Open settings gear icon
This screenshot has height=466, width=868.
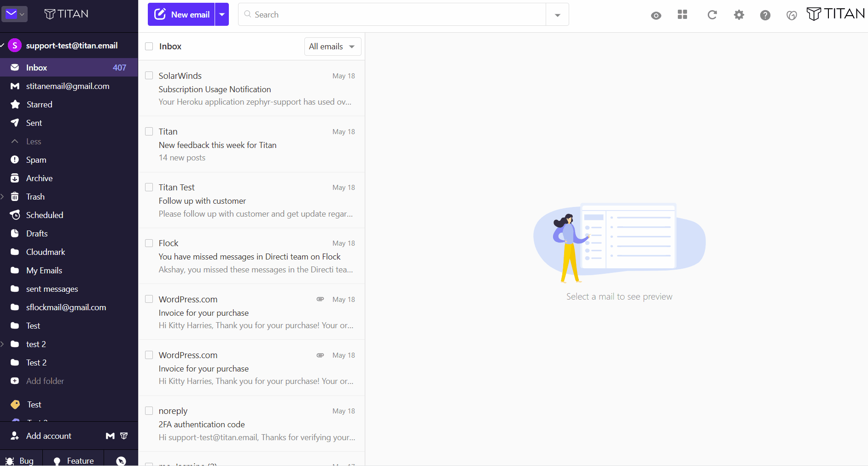[739, 15]
